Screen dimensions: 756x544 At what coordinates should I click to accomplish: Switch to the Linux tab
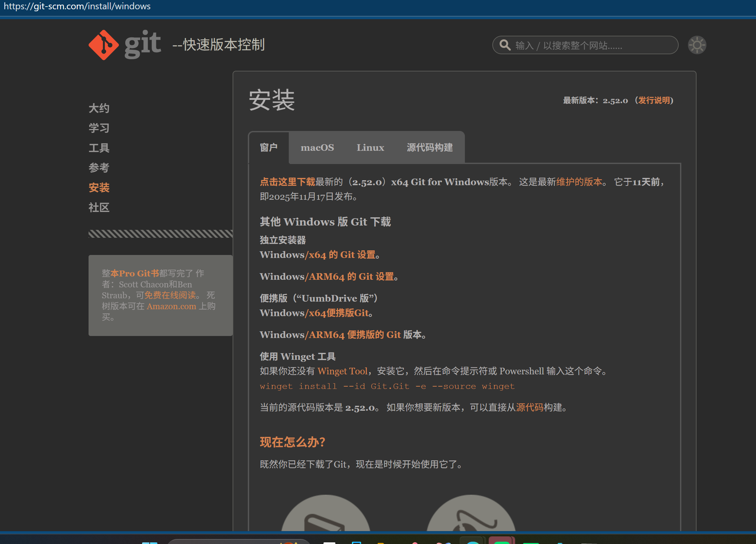tap(370, 147)
